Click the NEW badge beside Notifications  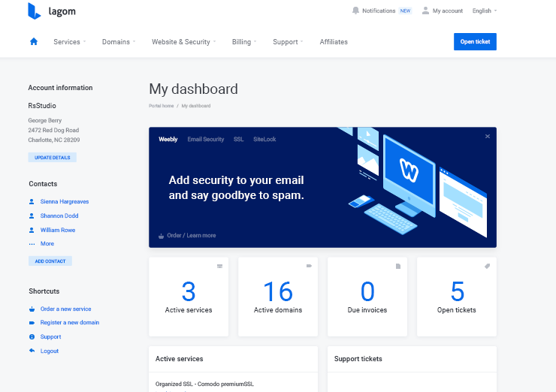[x=405, y=11]
